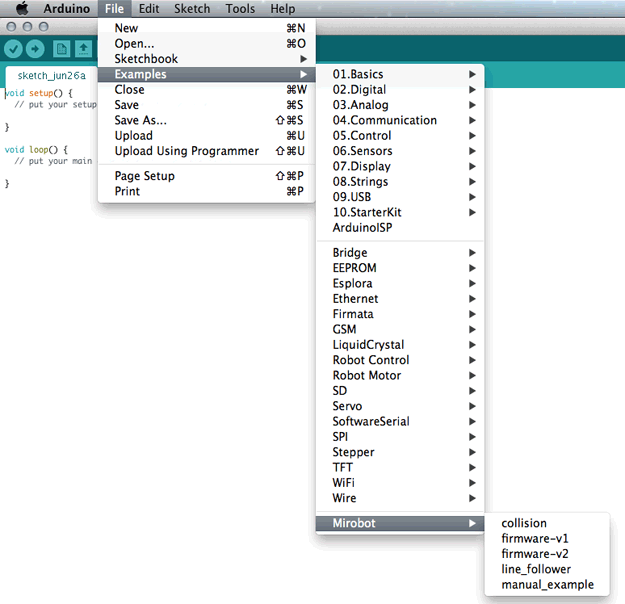The image size is (625, 604).
Task: Open the Apple menu
Action: [x=22, y=8]
